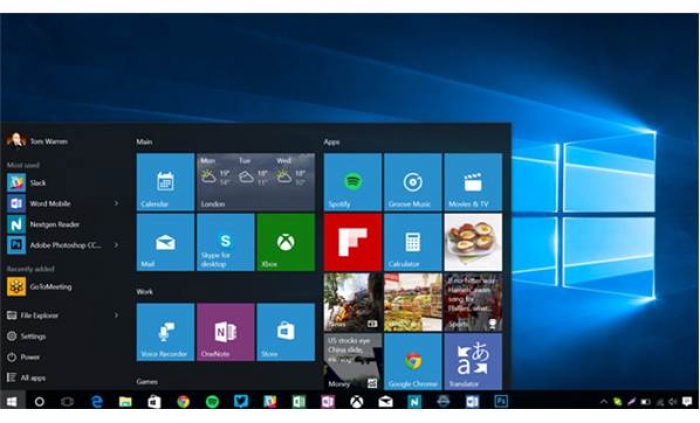Image resolution: width=700 pixels, height=423 pixels.
Task: Click the Apps group heading
Action: pyautogui.click(x=332, y=142)
